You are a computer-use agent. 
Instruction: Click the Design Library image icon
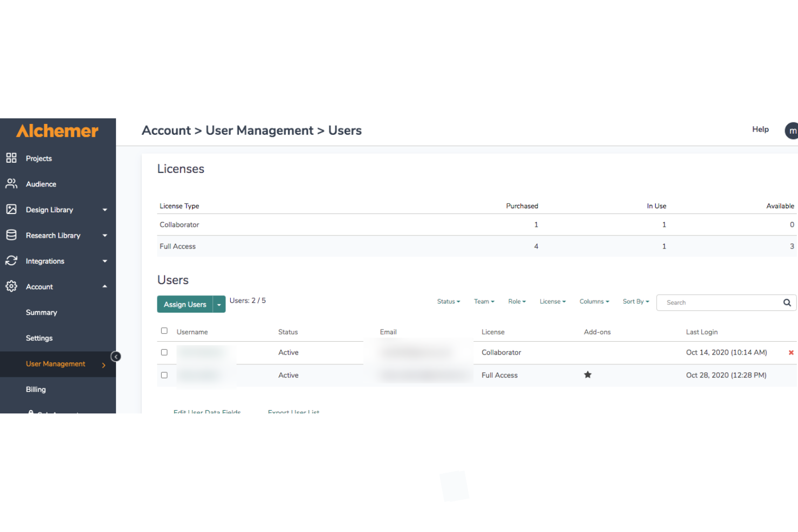coord(11,209)
